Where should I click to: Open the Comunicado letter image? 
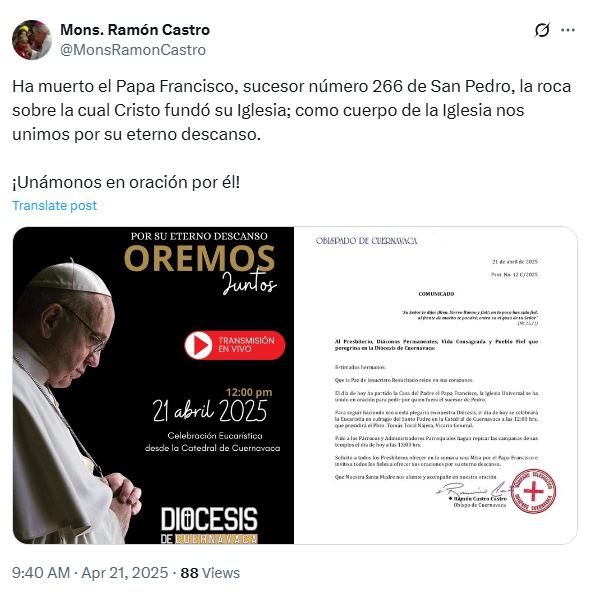pos(436,385)
